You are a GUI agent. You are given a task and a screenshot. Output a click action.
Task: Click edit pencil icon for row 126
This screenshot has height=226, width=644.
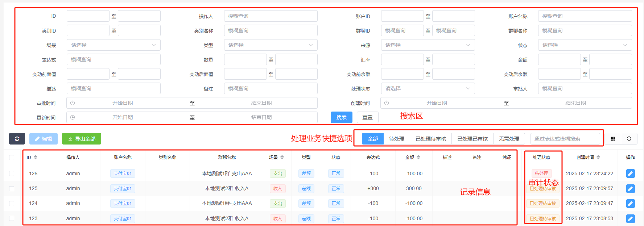[631, 173]
